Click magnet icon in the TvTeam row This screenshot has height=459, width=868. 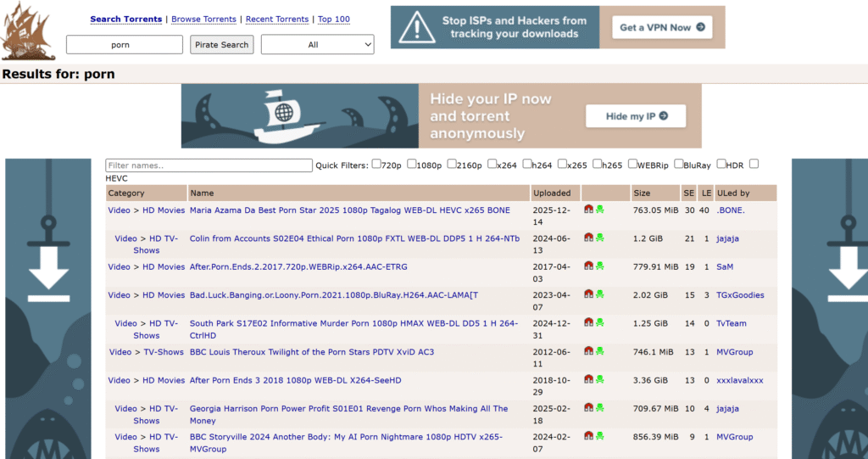(x=588, y=323)
